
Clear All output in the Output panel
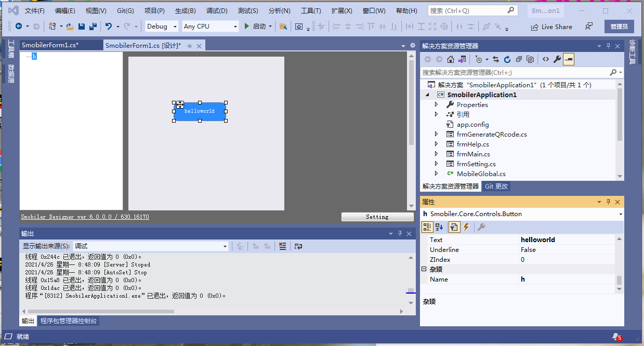(282, 246)
